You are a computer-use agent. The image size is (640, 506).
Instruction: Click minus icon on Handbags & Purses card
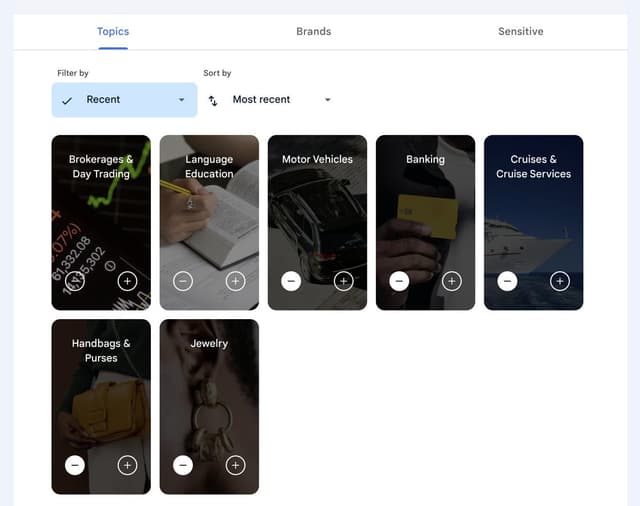75,465
